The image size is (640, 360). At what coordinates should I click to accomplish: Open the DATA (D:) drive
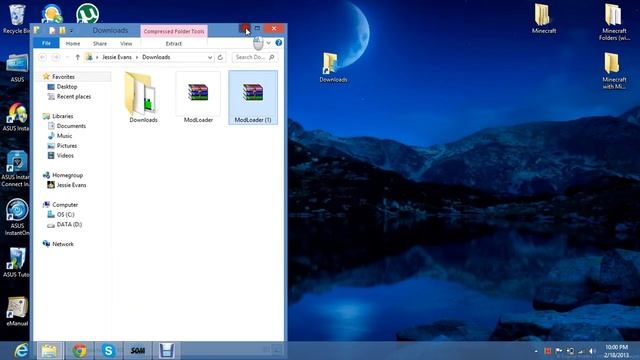[x=69, y=224]
